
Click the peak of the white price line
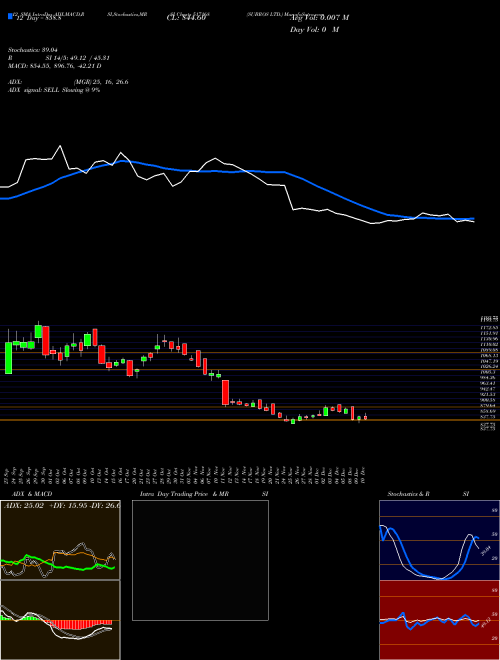60,146
